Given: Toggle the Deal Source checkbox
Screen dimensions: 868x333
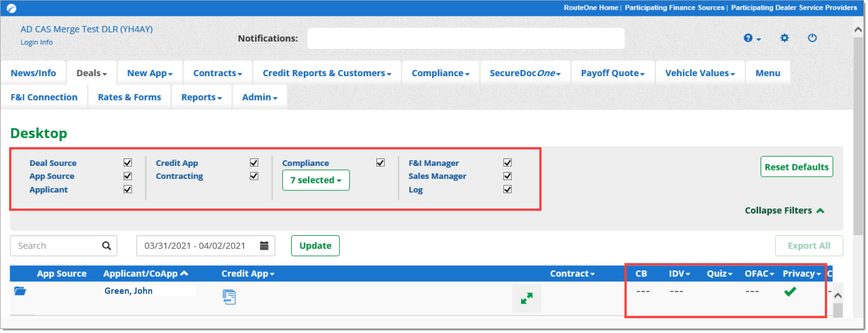Looking at the screenshot, I should click(x=128, y=163).
